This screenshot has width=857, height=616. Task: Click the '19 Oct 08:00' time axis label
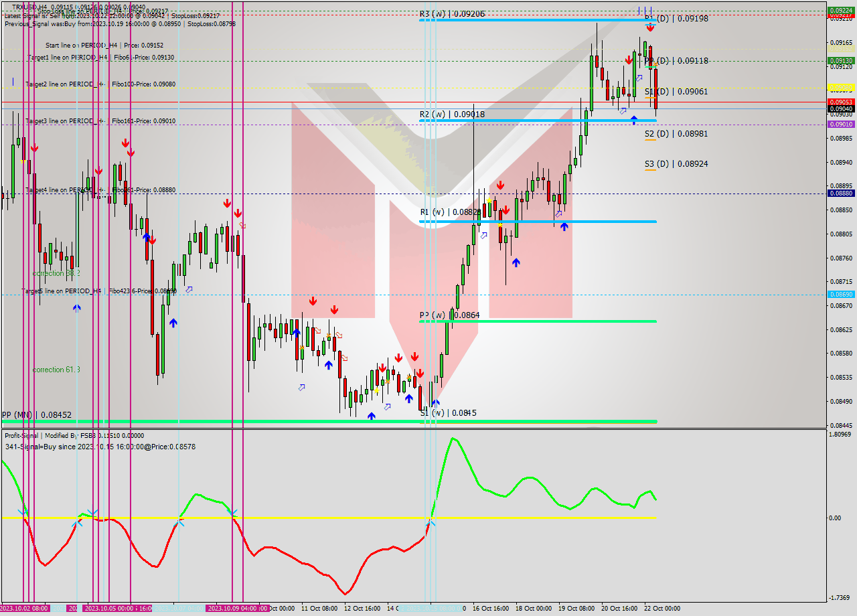pyautogui.click(x=576, y=608)
